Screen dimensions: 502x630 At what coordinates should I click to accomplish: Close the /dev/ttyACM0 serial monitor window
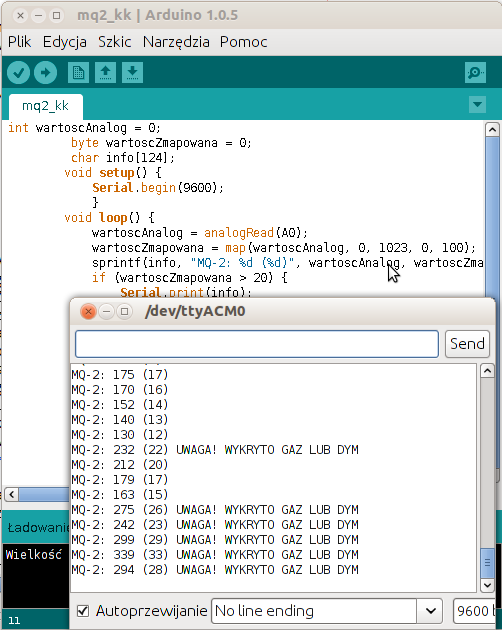point(88,311)
